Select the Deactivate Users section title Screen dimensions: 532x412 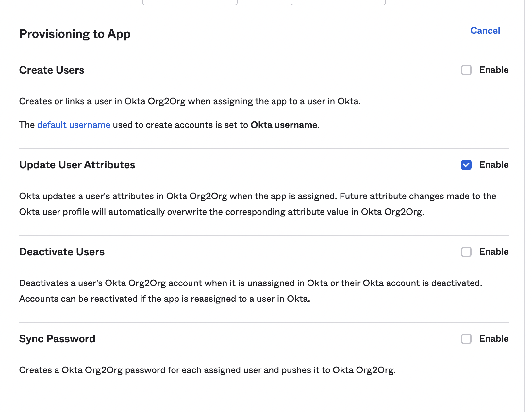tap(62, 252)
